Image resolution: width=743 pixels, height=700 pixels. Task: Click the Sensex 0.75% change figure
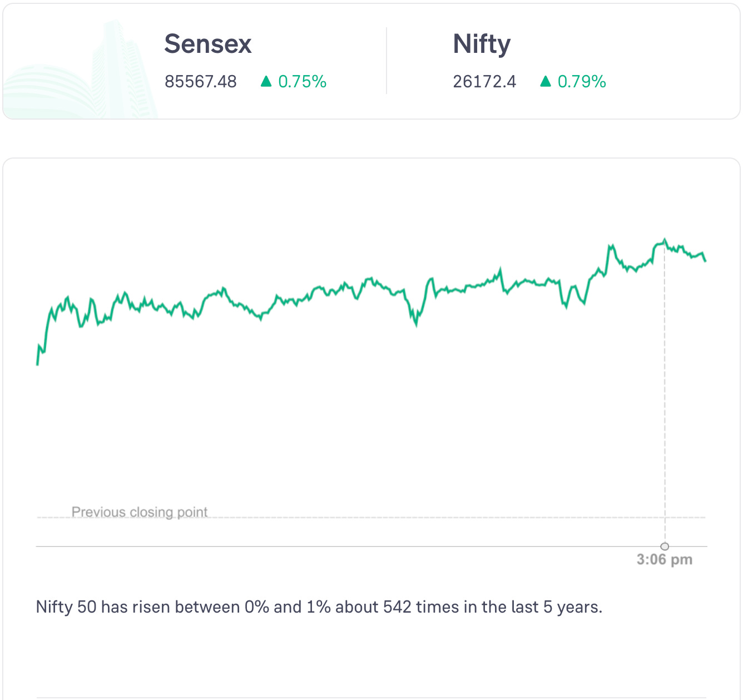(302, 82)
